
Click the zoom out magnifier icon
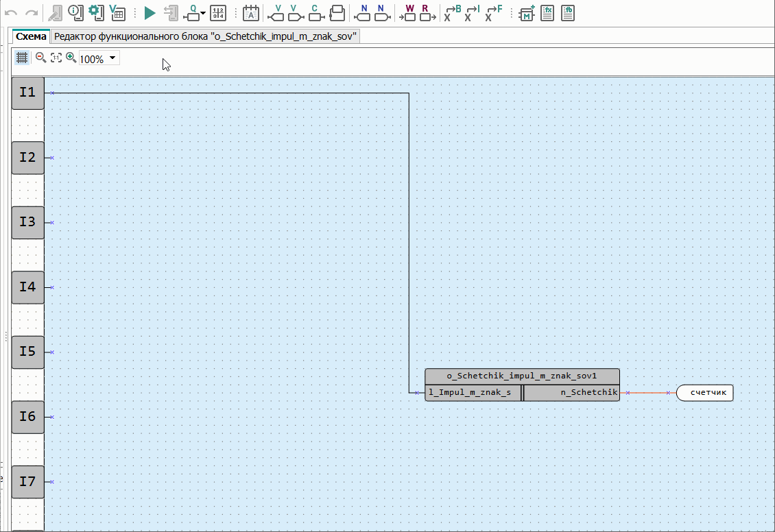click(41, 58)
